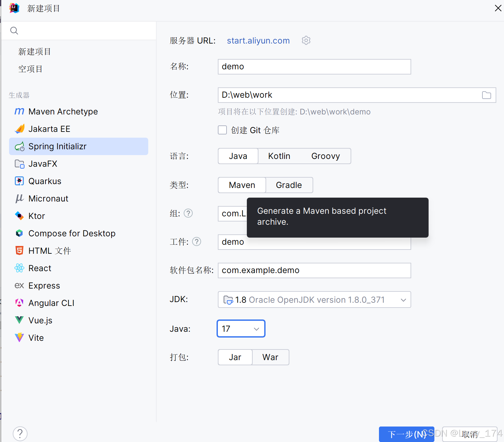Close the 新建项目 dialog
Viewport: 504px width, 442px height.
[498, 8]
